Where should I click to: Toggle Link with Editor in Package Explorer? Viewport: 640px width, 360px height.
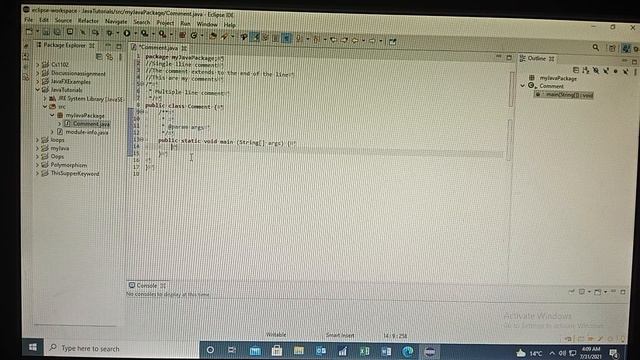[x=109, y=57]
